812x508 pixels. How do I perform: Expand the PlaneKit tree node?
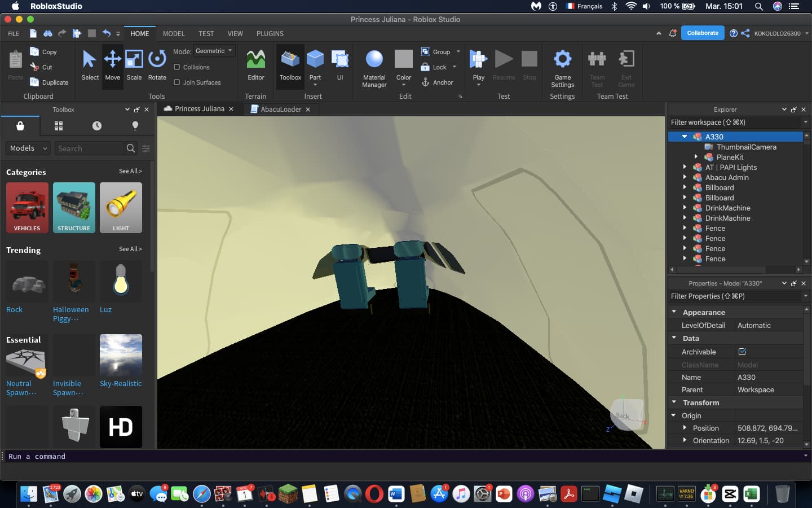point(696,157)
